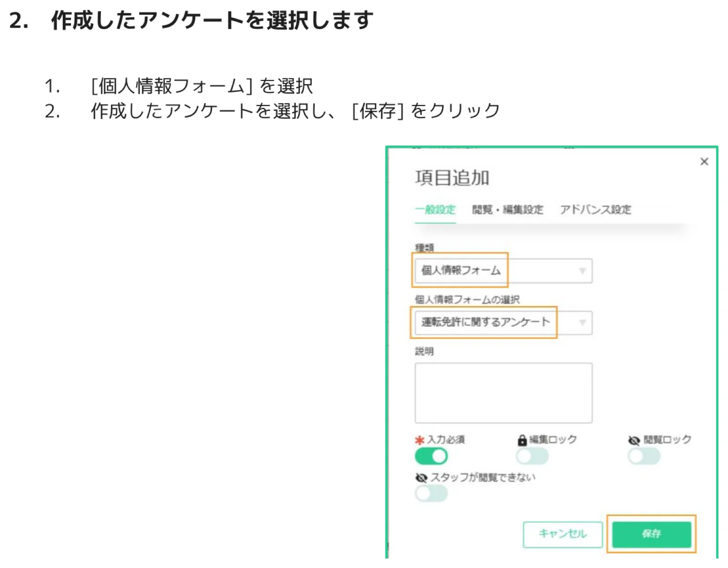Click the 種類 field label
The image size is (728, 568).
click(x=424, y=248)
